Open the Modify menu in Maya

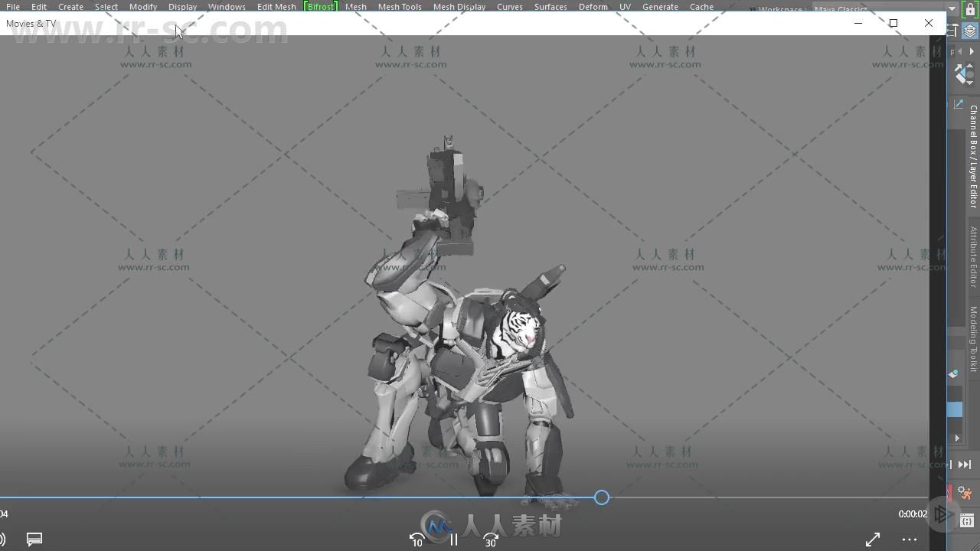click(x=143, y=6)
